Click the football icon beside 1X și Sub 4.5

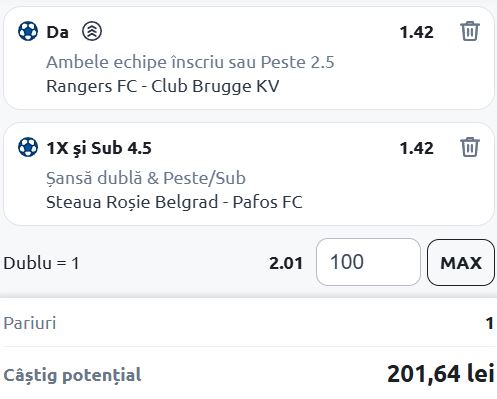[28, 147]
